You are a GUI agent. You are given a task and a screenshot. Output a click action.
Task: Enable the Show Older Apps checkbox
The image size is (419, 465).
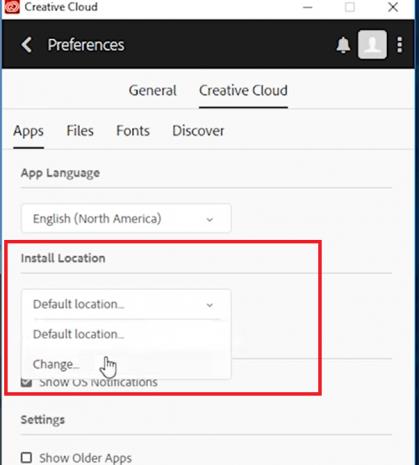click(x=26, y=458)
